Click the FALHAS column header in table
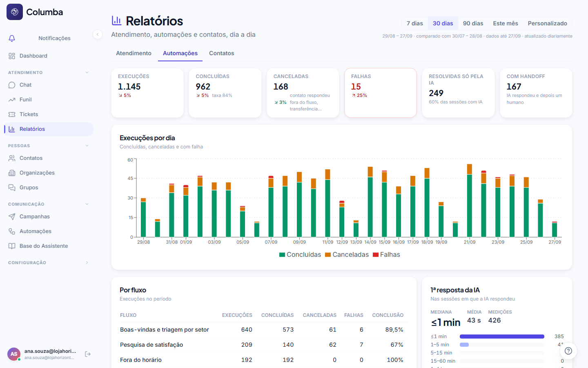The image size is (588, 368). click(x=354, y=315)
